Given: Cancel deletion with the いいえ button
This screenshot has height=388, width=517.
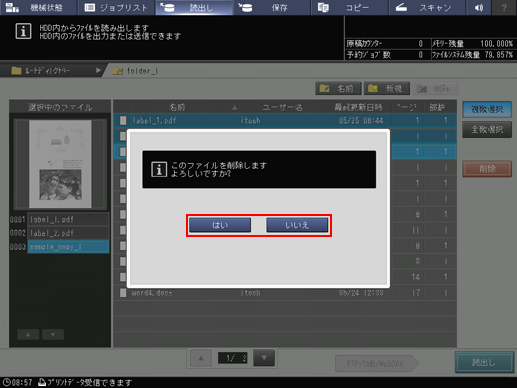Looking at the screenshot, I should pos(297,225).
